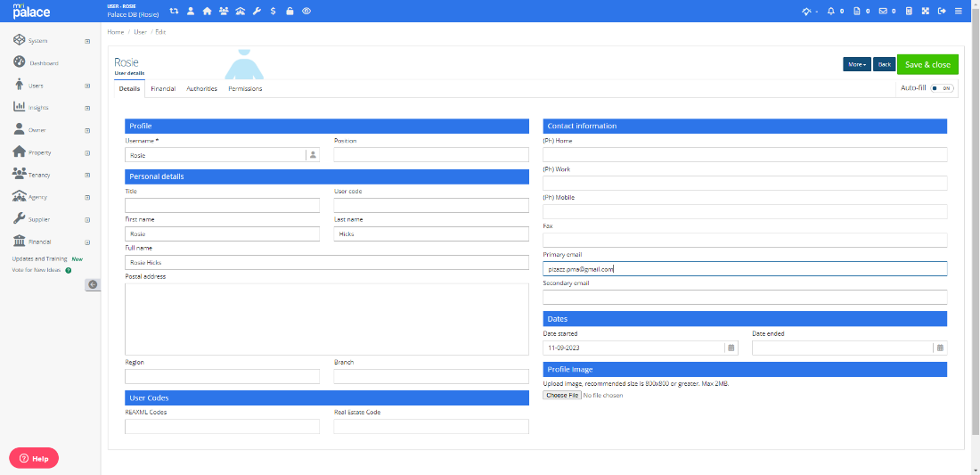Click the Secondary email input field
This screenshot has height=475, width=980.
(745, 297)
